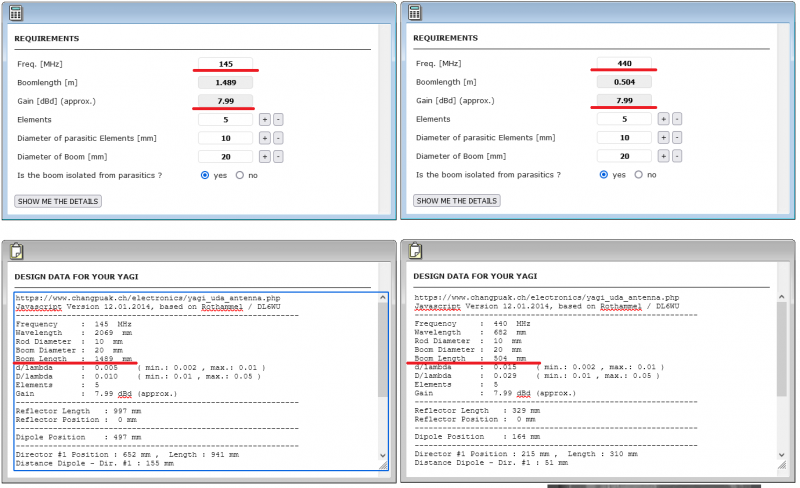Decrease Elements with minus button in 440 MHz panel
The height and width of the screenshot is (488, 800).
(x=676, y=118)
